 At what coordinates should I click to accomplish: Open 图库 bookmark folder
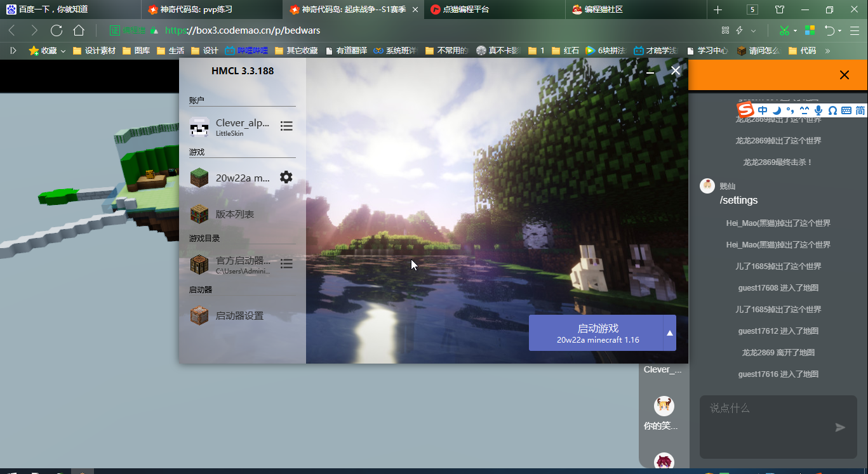[136, 51]
